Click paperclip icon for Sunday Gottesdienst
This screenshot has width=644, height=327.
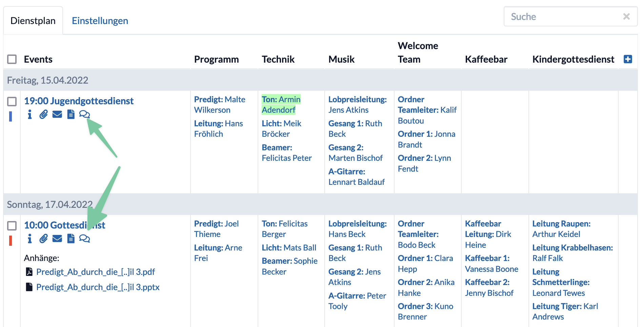point(43,239)
